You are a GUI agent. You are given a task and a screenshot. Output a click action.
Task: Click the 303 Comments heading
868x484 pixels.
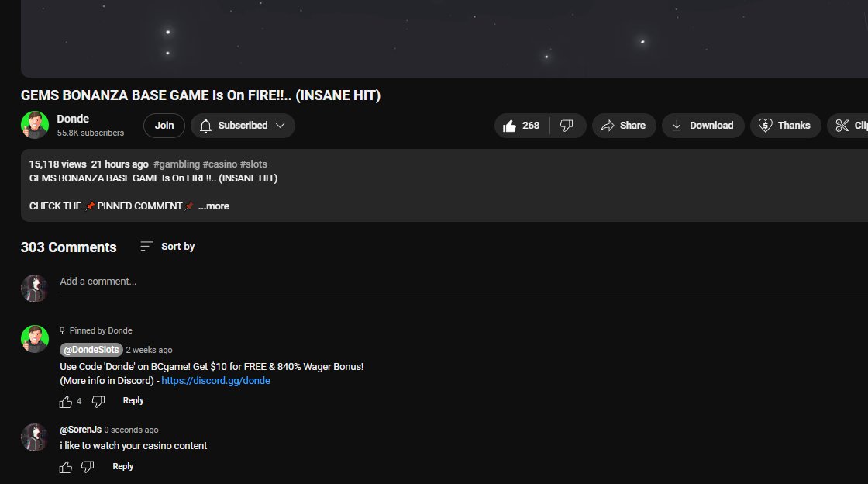(x=69, y=247)
